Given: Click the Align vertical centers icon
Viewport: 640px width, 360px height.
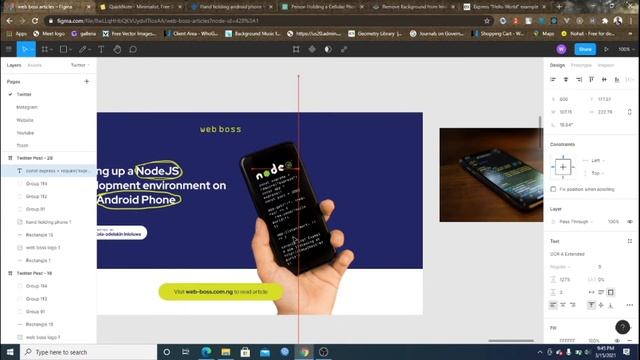Looking at the screenshot, I should 604,80.
